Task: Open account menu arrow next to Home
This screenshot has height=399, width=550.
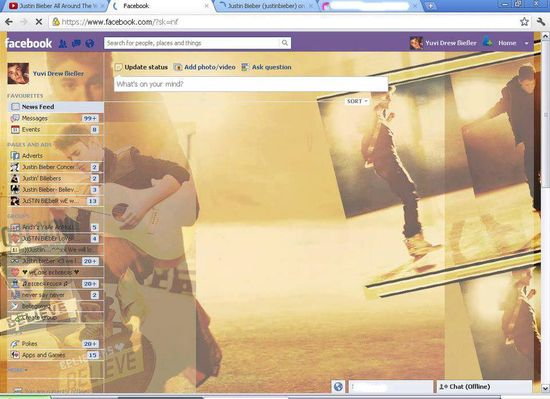Action: click(526, 43)
